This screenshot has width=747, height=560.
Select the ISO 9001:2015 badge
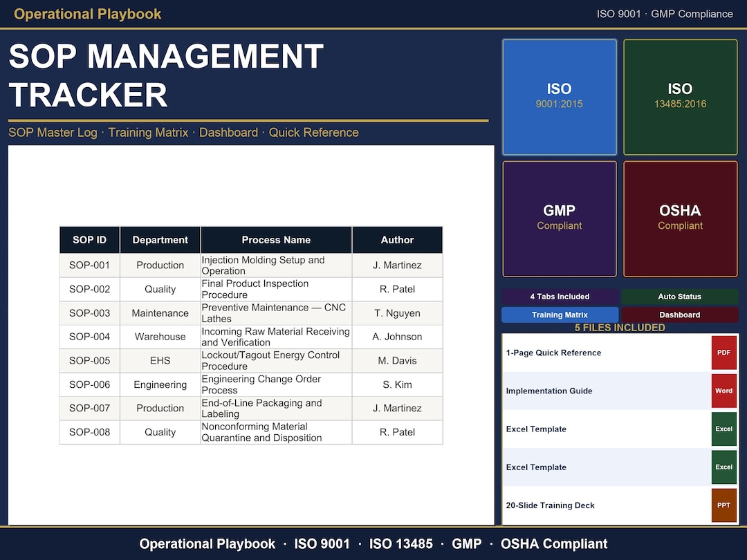coord(559,97)
